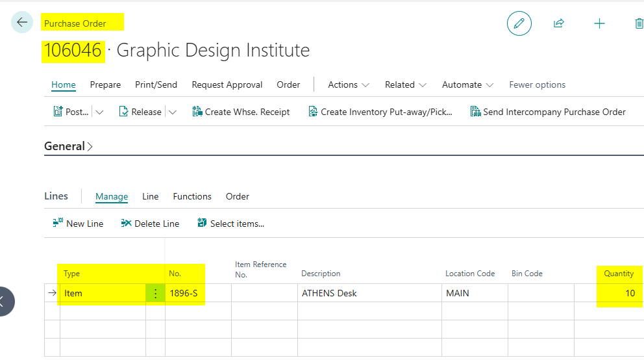Click the plus icon to create new
644x360 pixels.
599,23
